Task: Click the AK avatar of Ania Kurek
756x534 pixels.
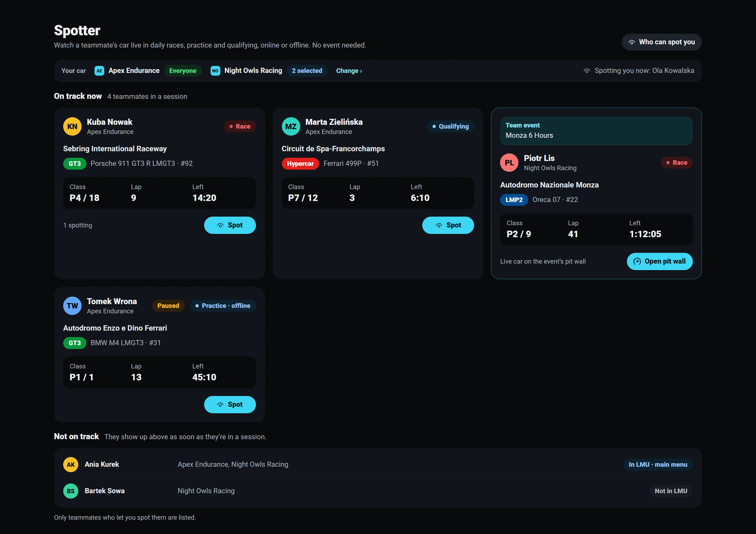Action: [71, 465]
